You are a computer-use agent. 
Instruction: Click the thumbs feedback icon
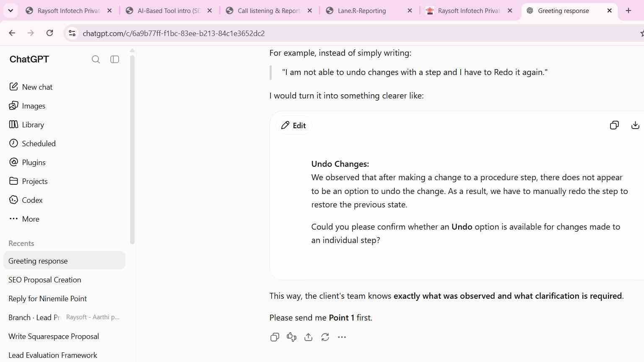point(291,337)
